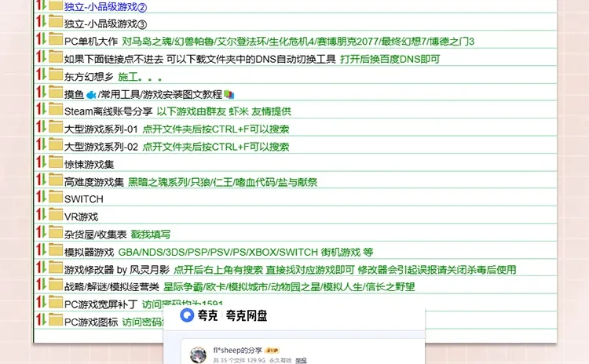Open 大型游戏系列-01 link
Image resolution: width=589 pixels, height=364 pixels.
[x=101, y=129]
